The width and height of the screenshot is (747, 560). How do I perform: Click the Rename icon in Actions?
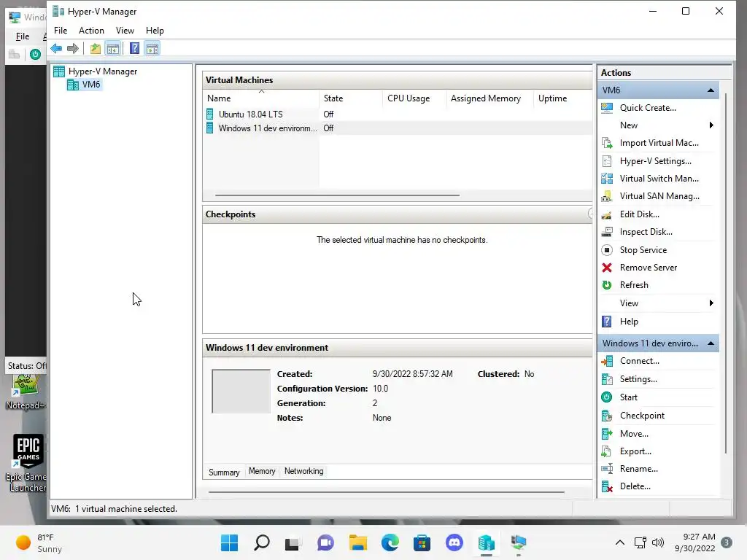click(x=607, y=469)
